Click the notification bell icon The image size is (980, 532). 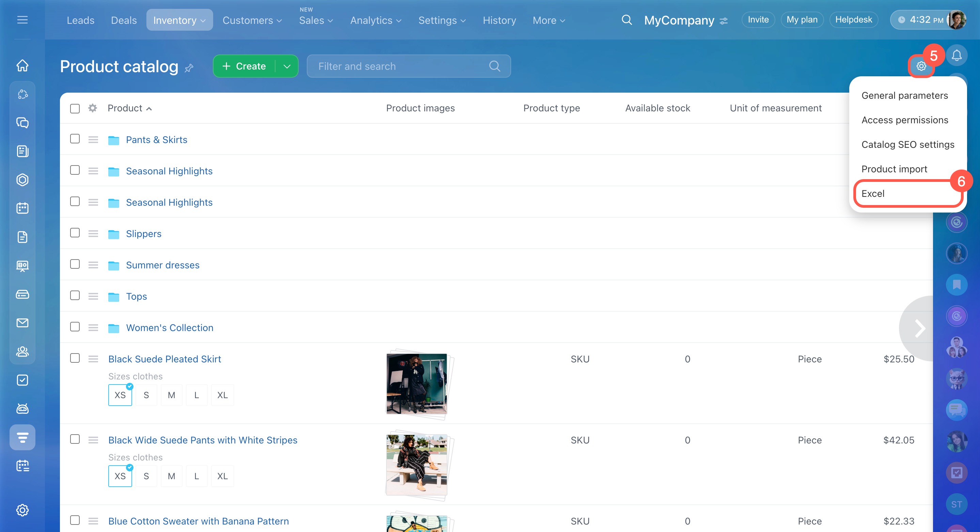957,56
